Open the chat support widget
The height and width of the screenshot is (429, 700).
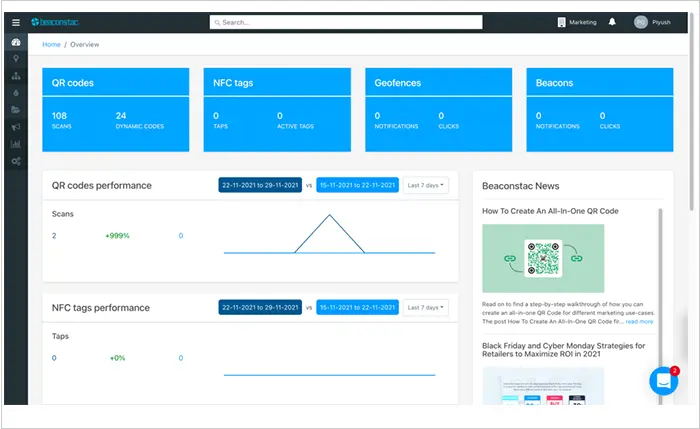tap(663, 380)
